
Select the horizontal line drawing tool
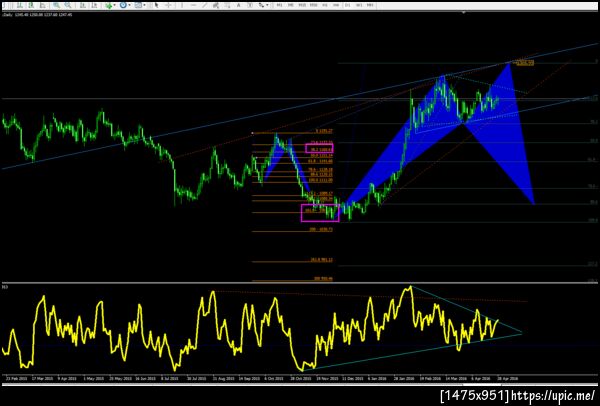click(194, 5)
